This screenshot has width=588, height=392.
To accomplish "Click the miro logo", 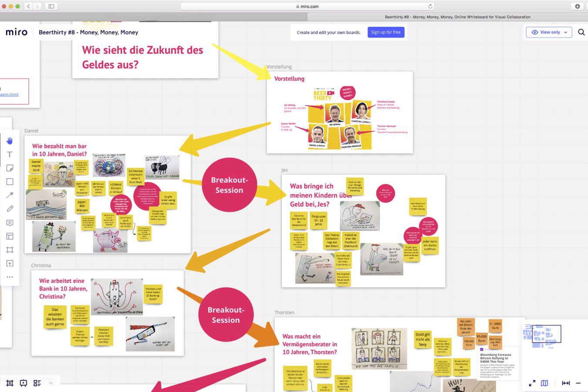I will 17,32.
